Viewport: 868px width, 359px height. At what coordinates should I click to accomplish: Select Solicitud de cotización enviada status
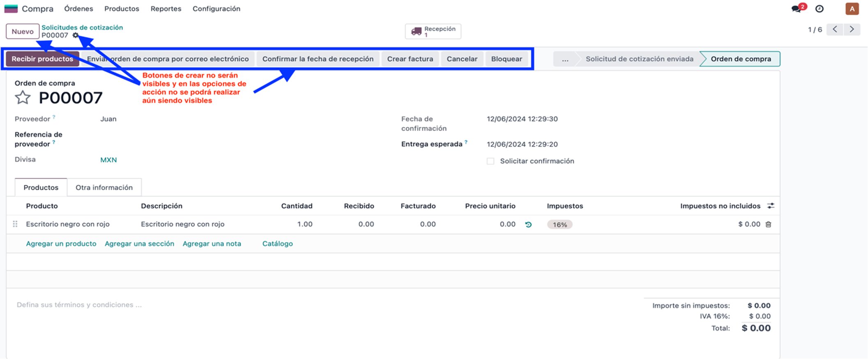[x=639, y=59]
